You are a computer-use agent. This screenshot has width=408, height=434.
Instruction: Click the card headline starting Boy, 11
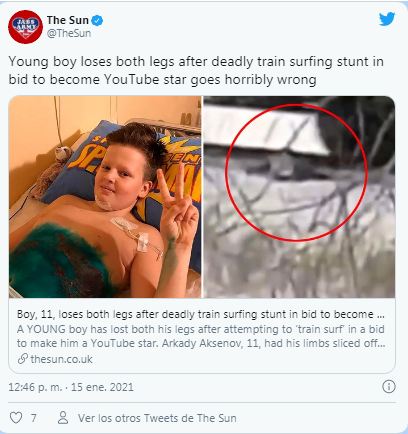tap(201, 314)
